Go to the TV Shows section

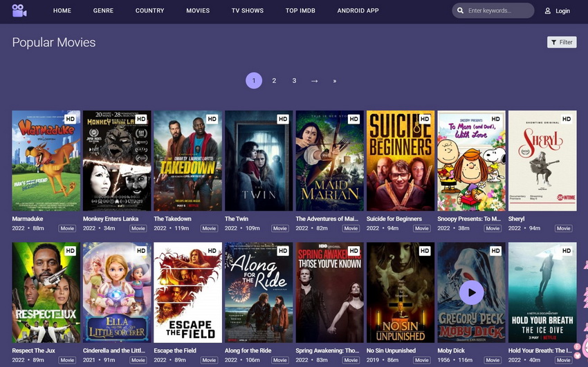[x=247, y=11]
